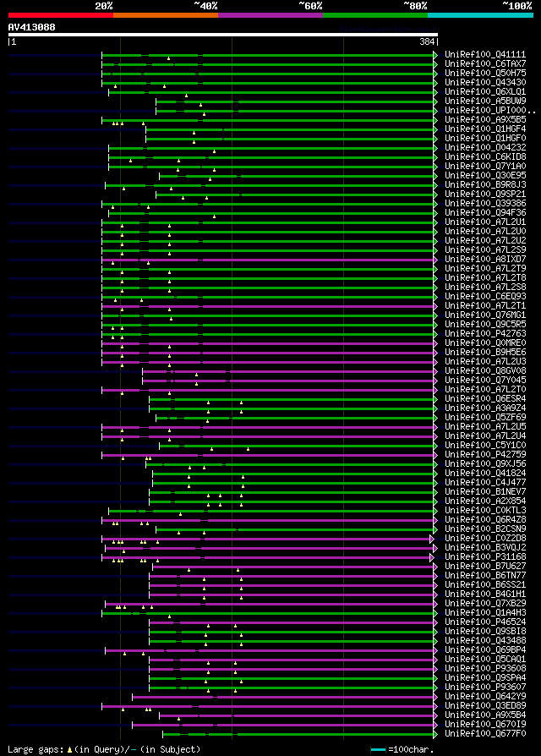
Task: Select the UniRef100_Q9XJ56 label
Action: tap(485, 463)
